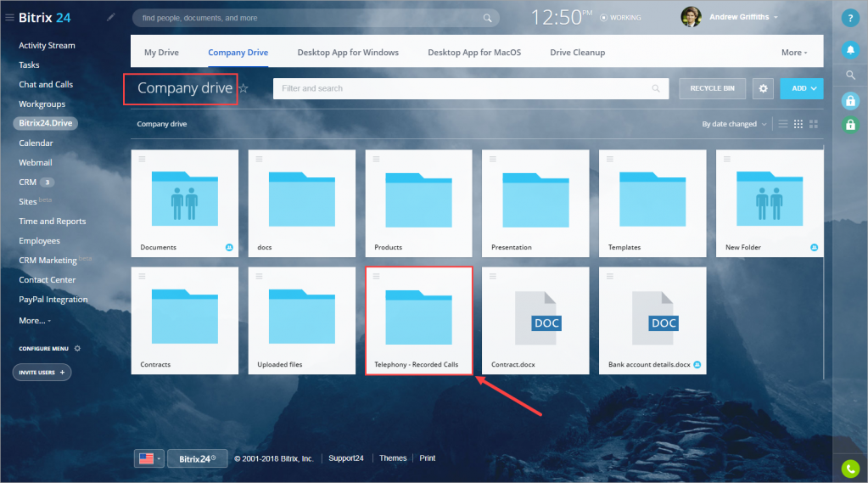Open the Telephony - Recorded Calls folder
The width and height of the screenshot is (868, 483).
418,321
